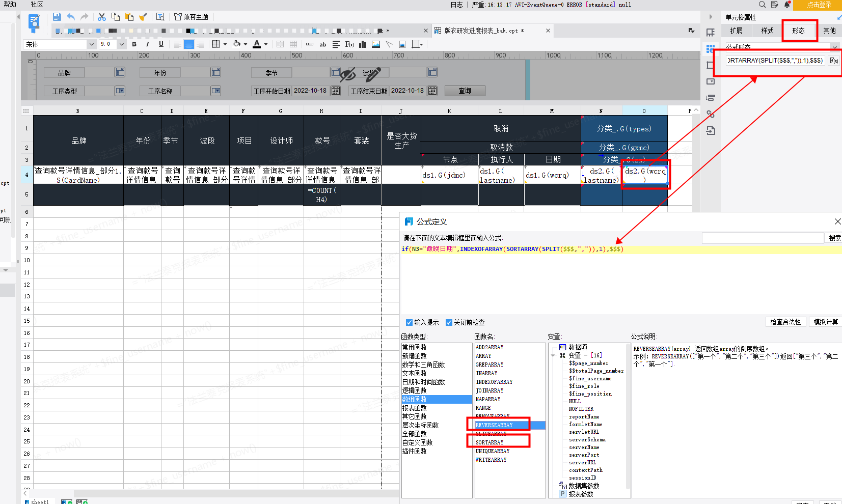842x504 pixels.
Task: Click the Redo arrow icon
Action: coord(85,17)
